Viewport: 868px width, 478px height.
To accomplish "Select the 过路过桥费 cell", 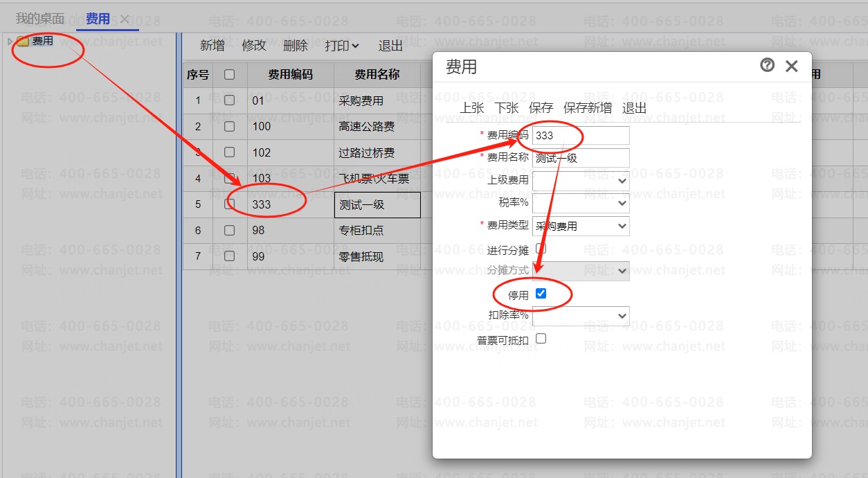I will tap(377, 152).
